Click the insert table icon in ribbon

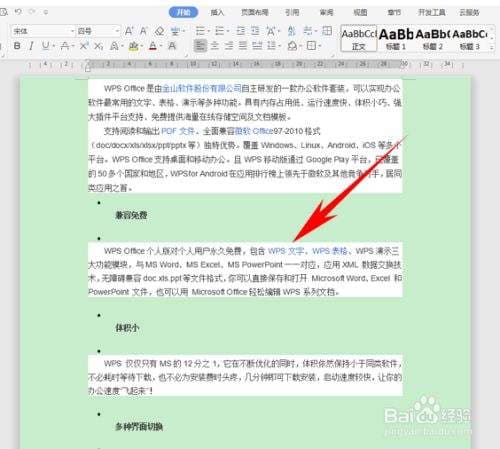point(327,31)
